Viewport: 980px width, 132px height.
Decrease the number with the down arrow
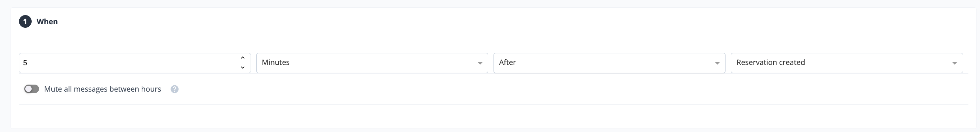(x=243, y=68)
